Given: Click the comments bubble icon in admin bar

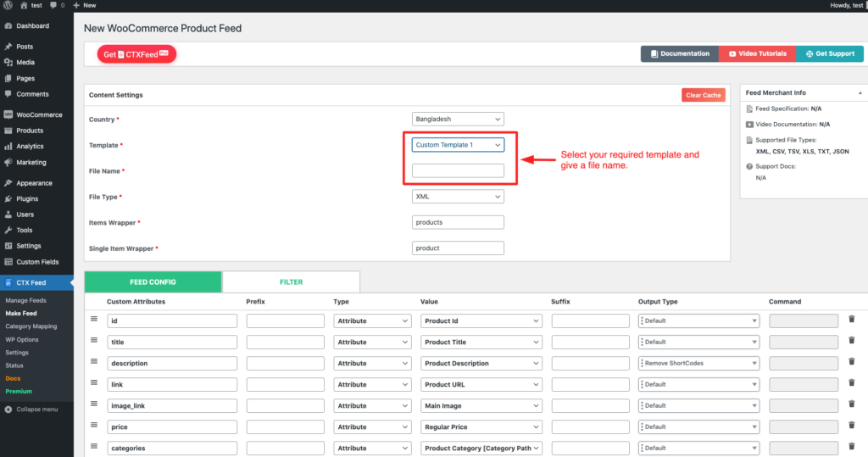Looking at the screenshot, I should click(53, 5).
